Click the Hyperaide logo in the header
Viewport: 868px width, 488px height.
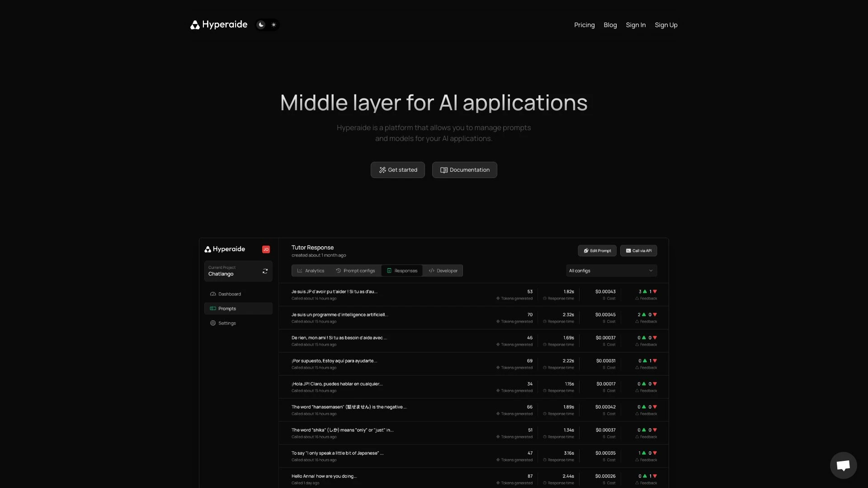tap(219, 25)
